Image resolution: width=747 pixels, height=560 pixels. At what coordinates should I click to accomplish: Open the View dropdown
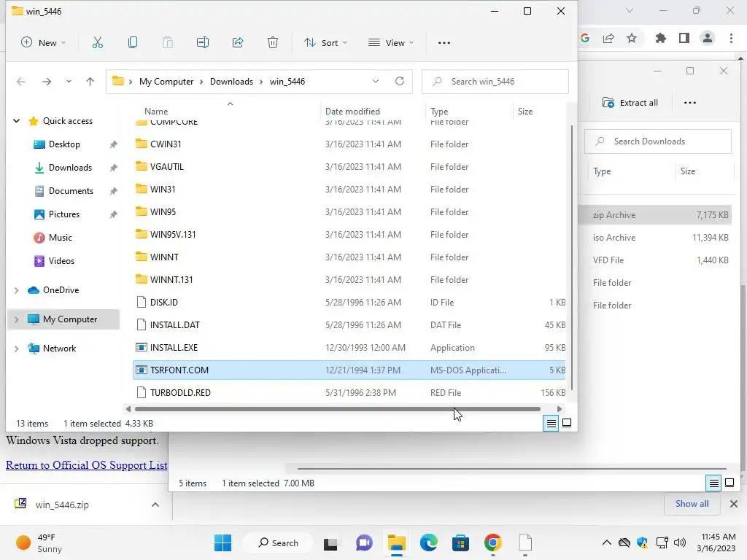pos(391,43)
